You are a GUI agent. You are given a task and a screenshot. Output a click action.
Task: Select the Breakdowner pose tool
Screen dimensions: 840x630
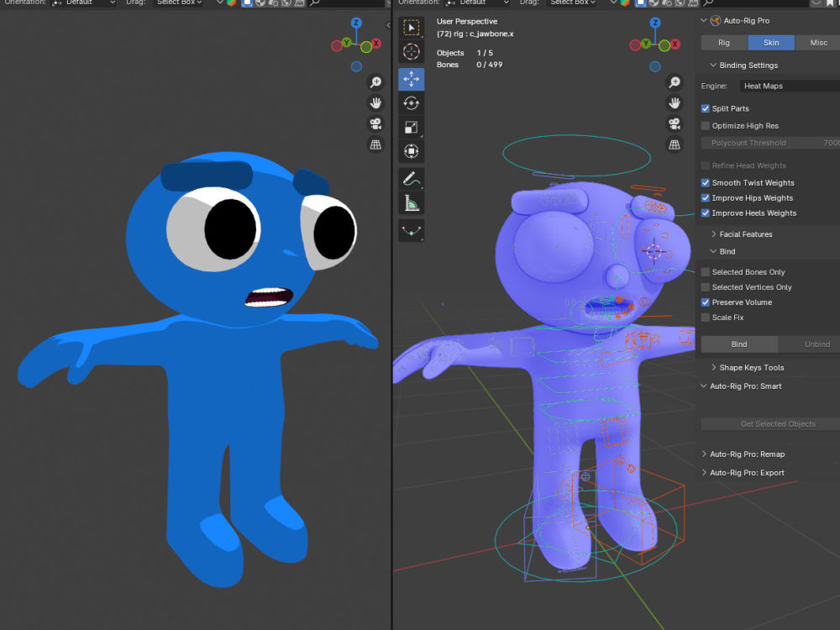[412, 231]
